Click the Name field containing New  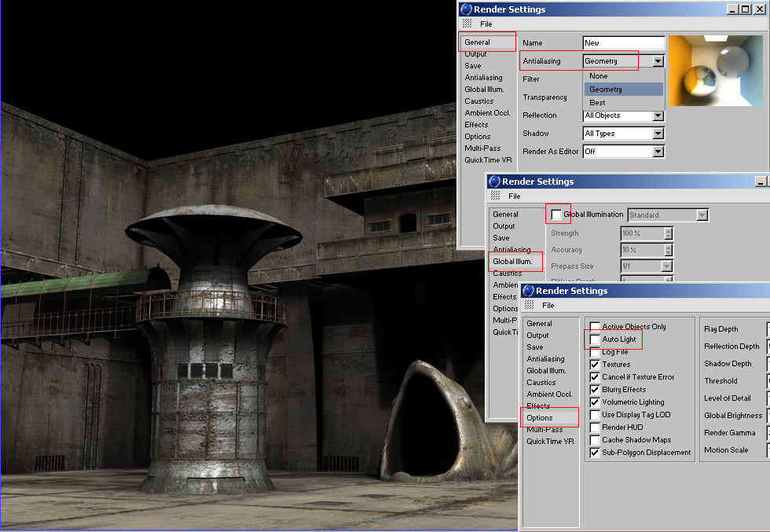(624, 42)
